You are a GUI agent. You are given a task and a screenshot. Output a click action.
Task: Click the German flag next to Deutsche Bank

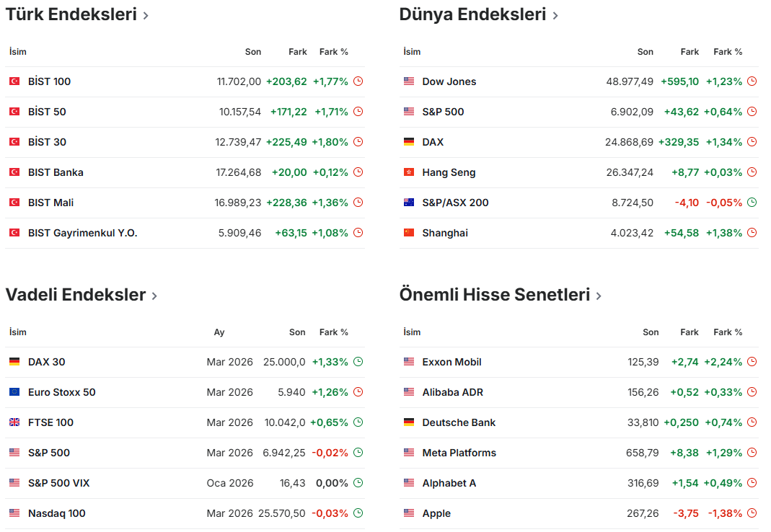(x=409, y=422)
